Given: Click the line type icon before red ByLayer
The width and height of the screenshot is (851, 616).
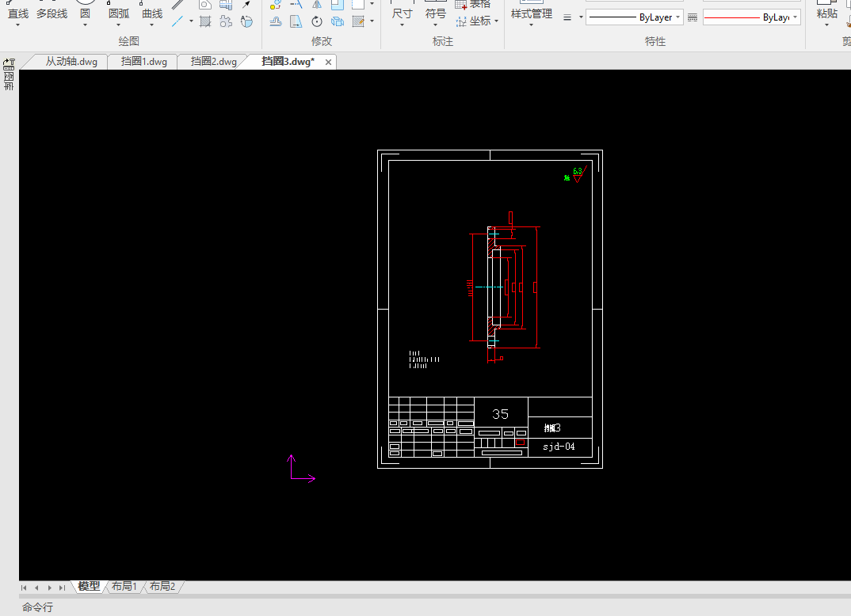Looking at the screenshot, I should point(693,17).
